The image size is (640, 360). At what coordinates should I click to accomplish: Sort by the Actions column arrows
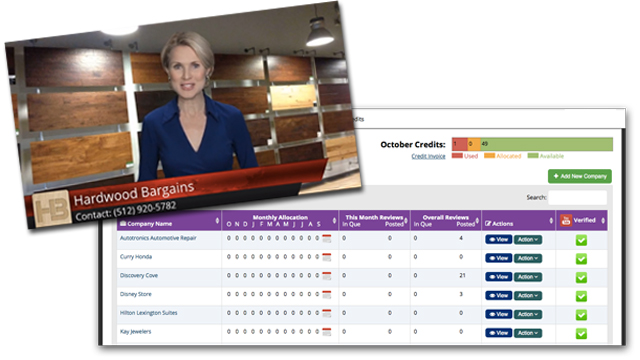pos(551,221)
